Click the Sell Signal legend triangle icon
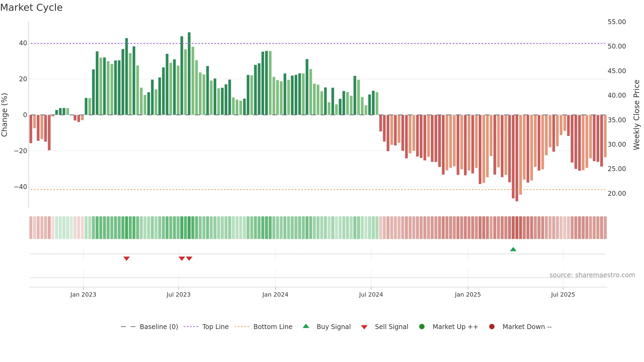Viewport: 644px width, 362px height. coord(364,327)
